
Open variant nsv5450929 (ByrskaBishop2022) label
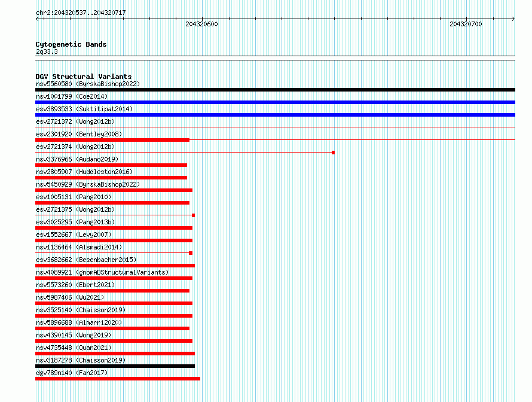click(88, 184)
